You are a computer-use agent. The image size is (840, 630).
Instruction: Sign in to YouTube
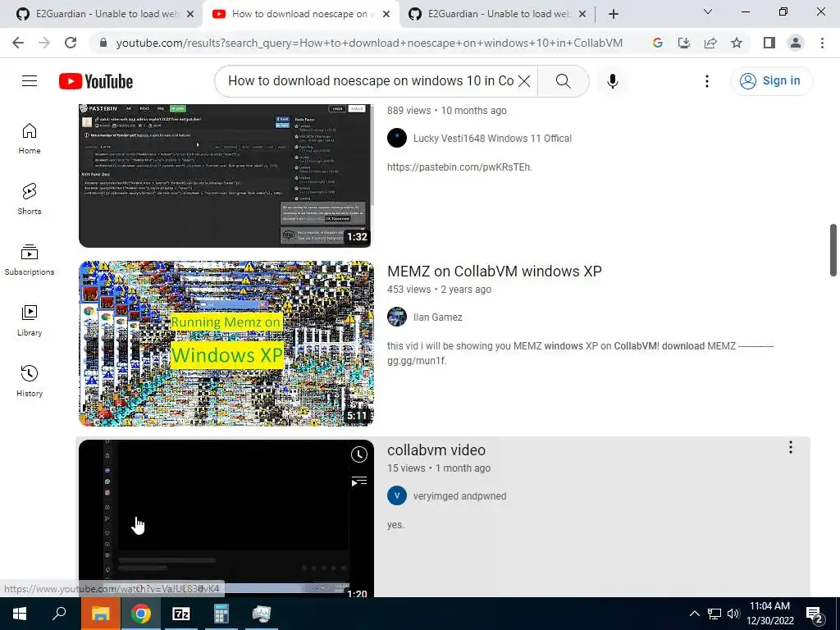pyautogui.click(x=771, y=81)
